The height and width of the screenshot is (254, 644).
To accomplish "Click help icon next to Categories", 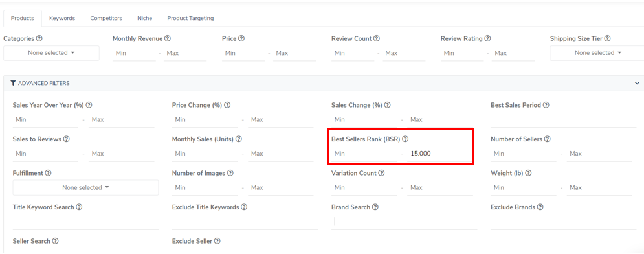I will (x=39, y=39).
